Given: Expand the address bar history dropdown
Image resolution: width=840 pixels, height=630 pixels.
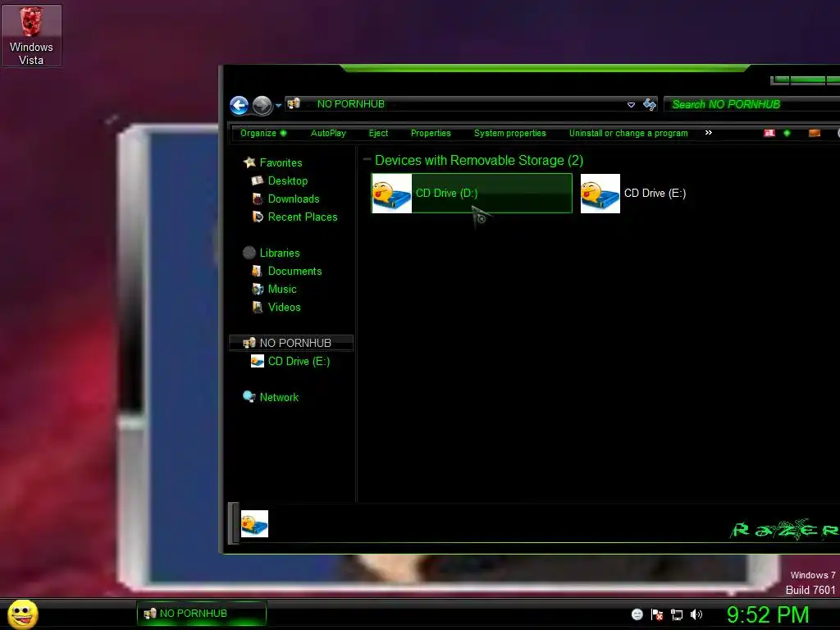Looking at the screenshot, I should (631, 104).
